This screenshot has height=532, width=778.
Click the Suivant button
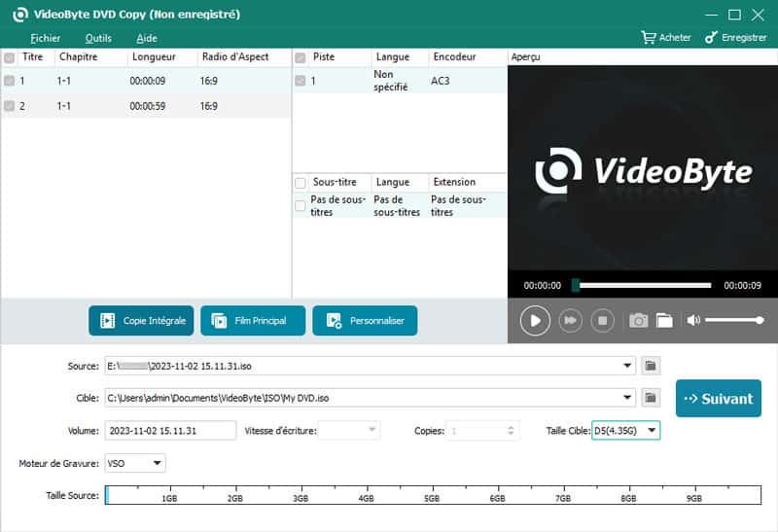(718, 398)
